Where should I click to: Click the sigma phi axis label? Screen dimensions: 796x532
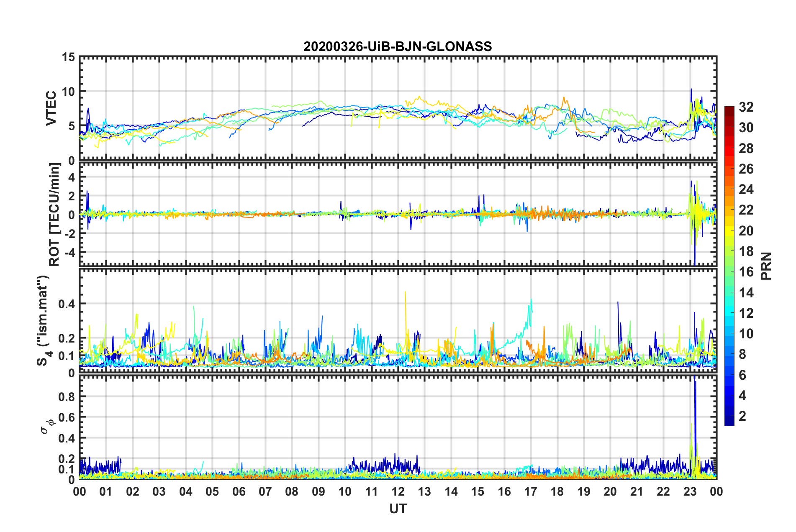coord(47,427)
